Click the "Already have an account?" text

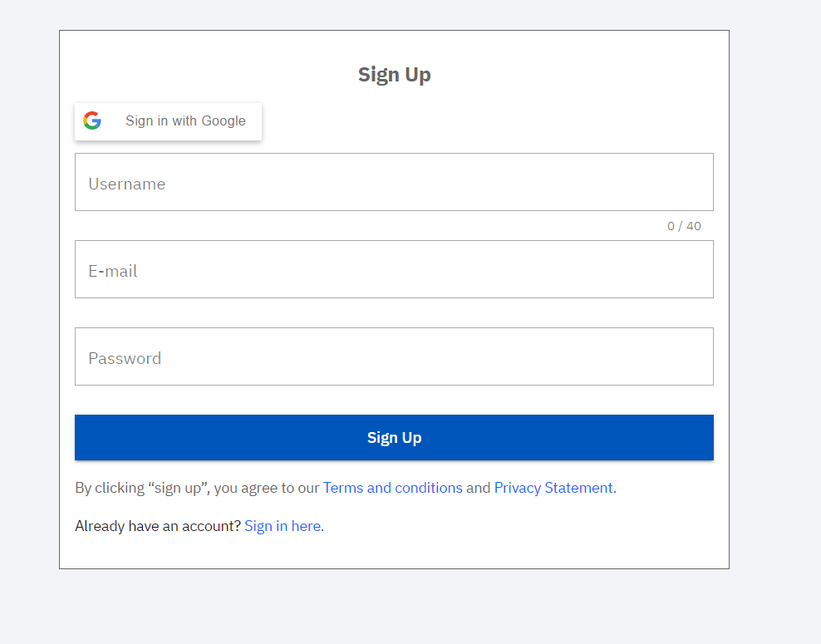158,526
